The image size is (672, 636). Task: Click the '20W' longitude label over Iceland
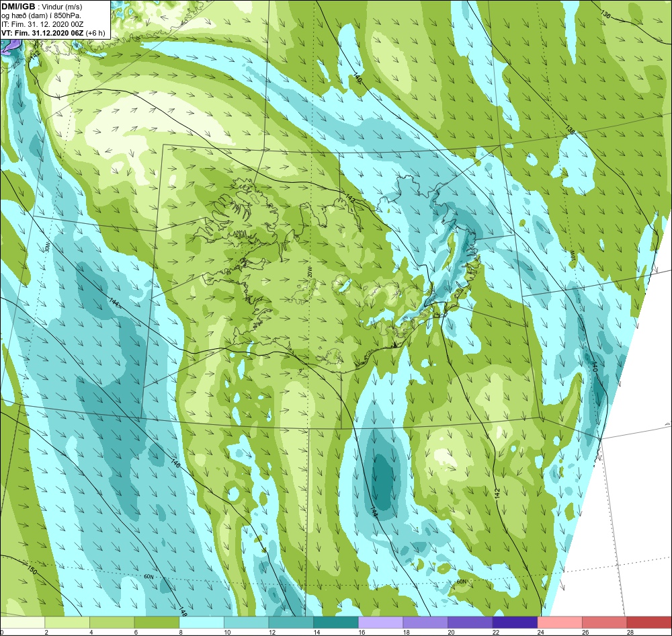310,272
